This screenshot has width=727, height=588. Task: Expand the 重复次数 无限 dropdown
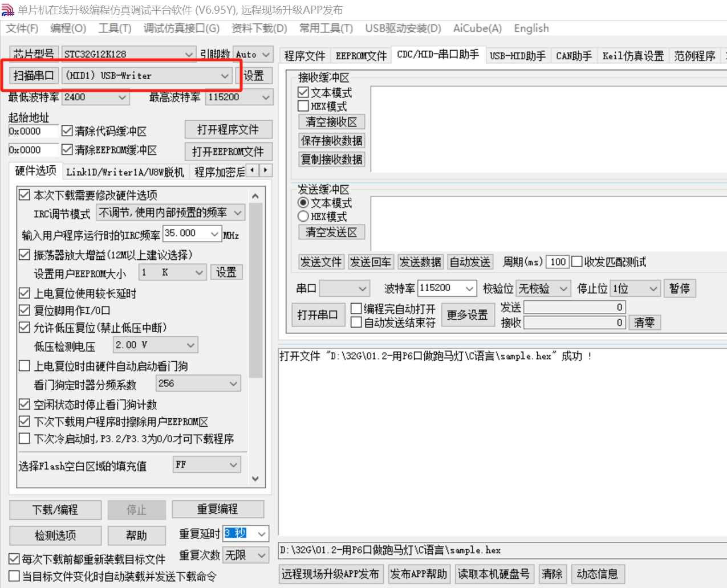[x=262, y=555]
